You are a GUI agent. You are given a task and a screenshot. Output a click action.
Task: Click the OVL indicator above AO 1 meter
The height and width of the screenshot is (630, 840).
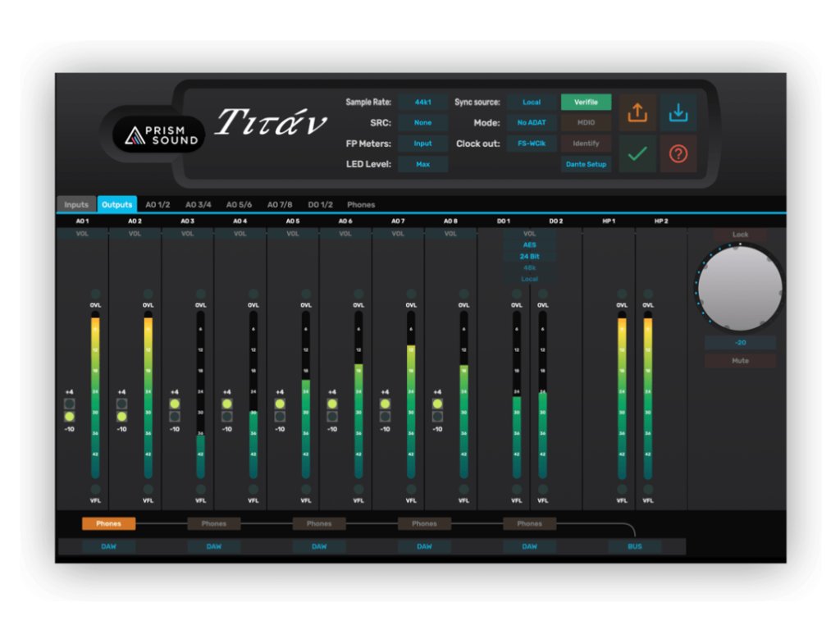(x=95, y=294)
